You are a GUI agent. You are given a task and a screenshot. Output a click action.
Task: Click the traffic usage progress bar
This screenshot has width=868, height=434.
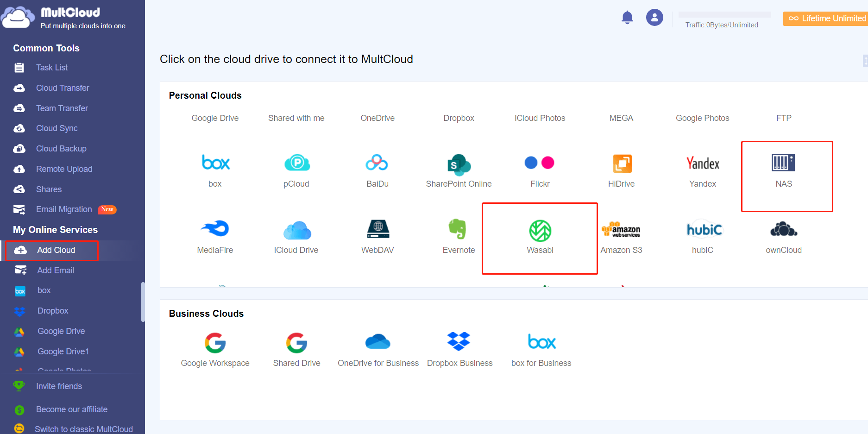[724, 15]
